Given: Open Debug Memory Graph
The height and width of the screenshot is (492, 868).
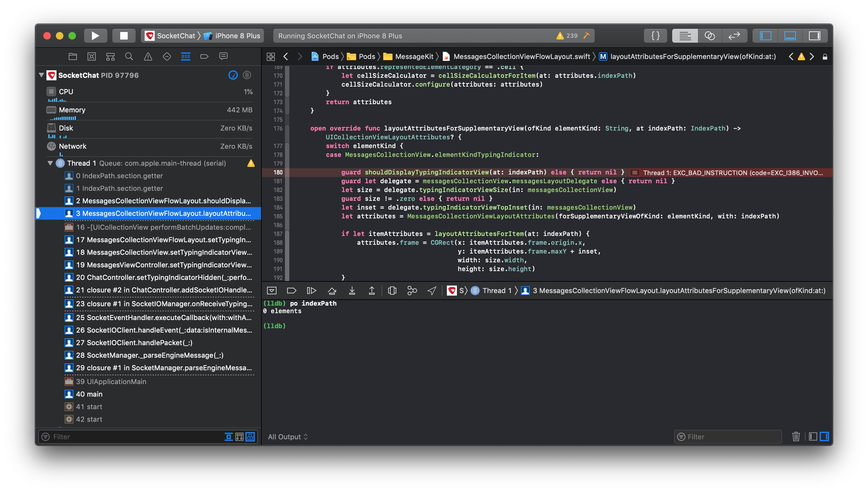Looking at the screenshot, I should [x=412, y=291].
